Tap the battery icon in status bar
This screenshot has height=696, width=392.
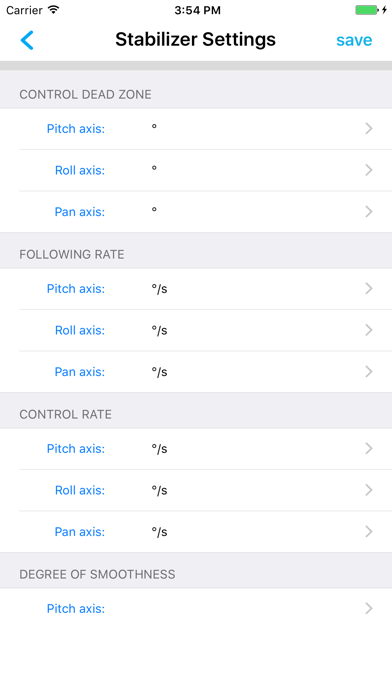pyautogui.click(x=371, y=10)
